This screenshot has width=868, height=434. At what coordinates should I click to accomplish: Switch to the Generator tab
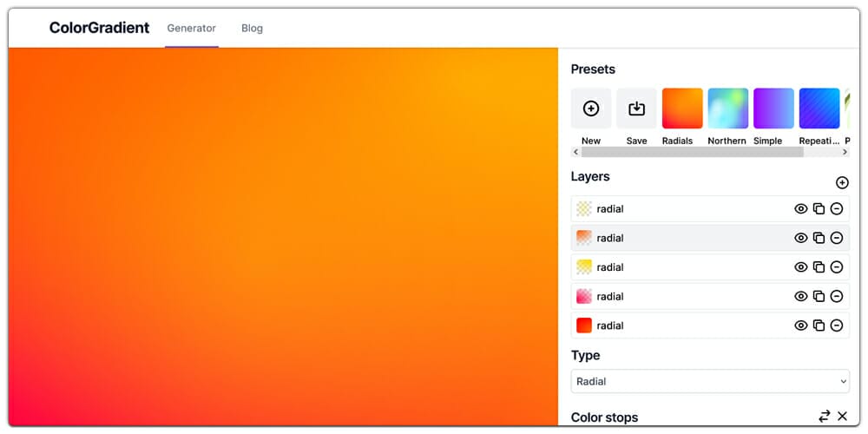click(191, 28)
